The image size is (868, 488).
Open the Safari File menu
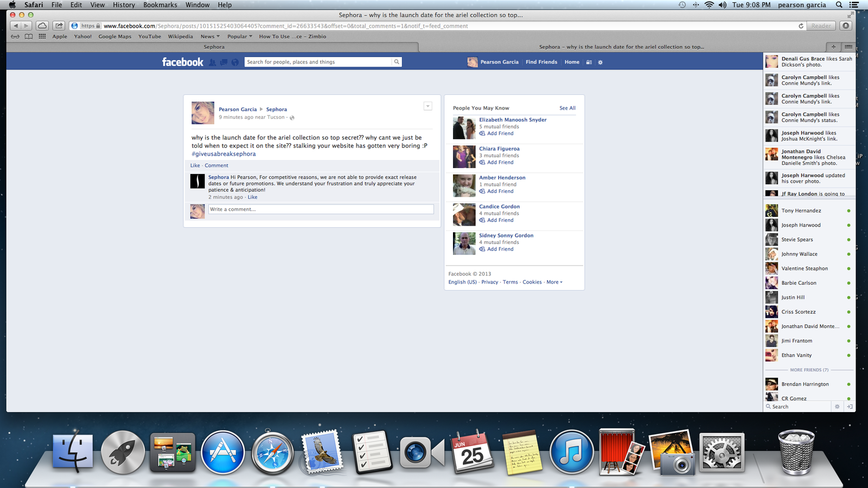click(x=56, y=5)
